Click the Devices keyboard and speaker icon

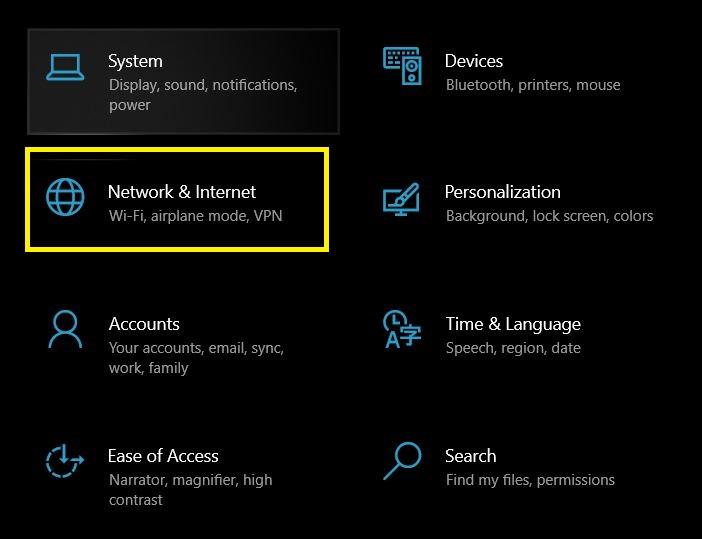tap(402, 66)
